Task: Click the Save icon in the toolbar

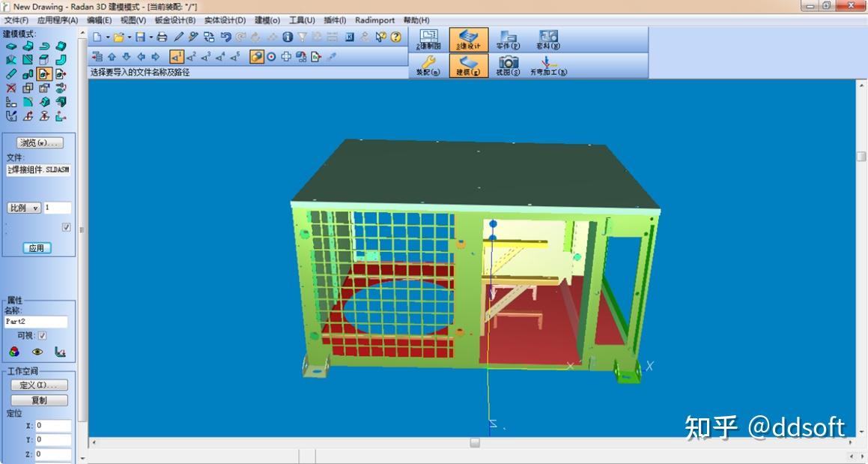Action: [x=140, y=37]
